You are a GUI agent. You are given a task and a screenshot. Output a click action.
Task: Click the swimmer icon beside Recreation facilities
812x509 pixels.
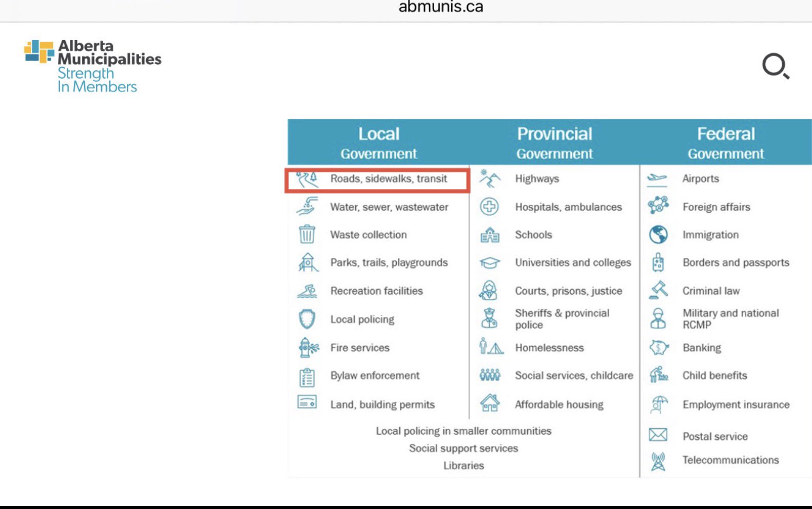(x=307, y=291)
